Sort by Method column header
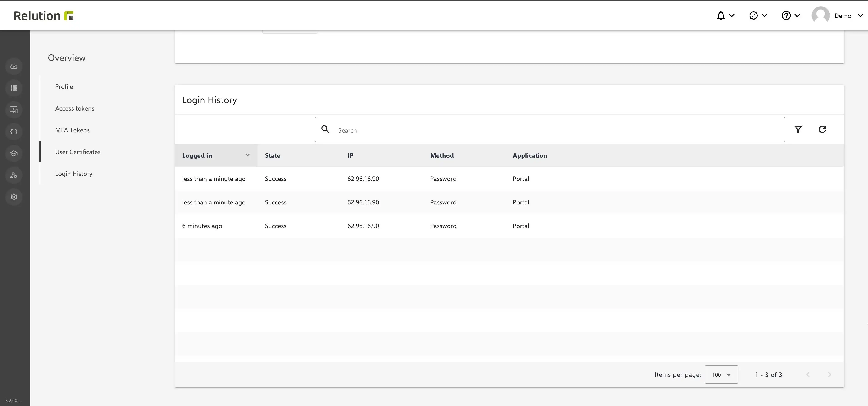 click(442, 156)
